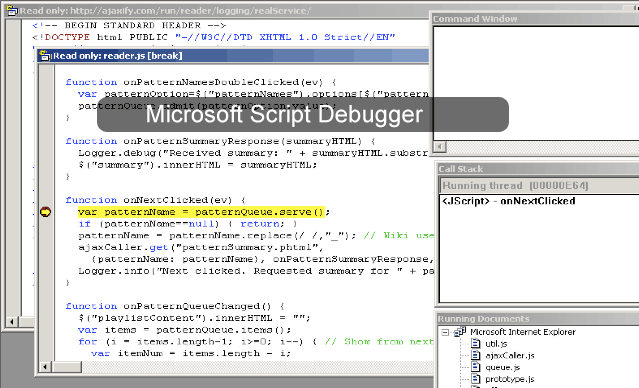Click the Command Window scroll-left arrow
This screenshot has width=639, height=388.
click(x=440, y=147)
